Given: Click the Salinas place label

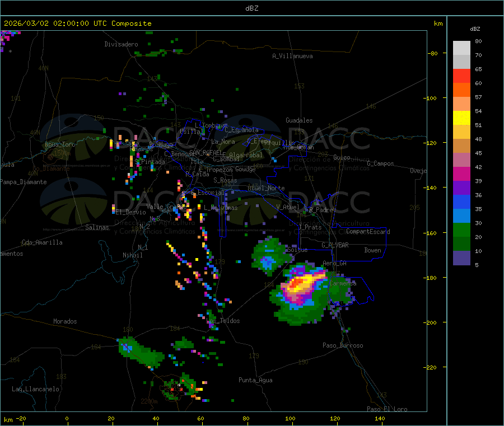Looking at the screenshot, I should (97, 227).
